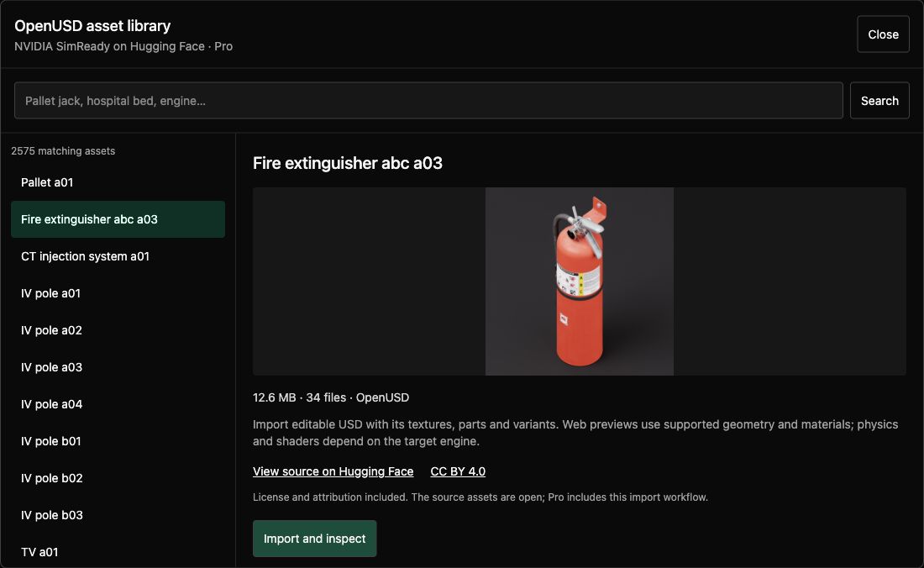Viewport: 924px width, 568px height.
Task: Click the 'OpenUSD asset library' title
Action: click(92, 26)
